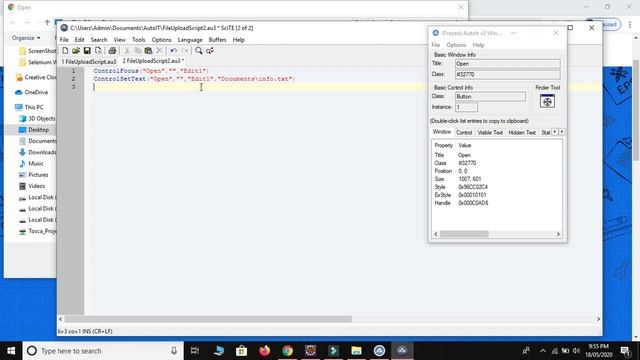This screenshot has width=640, height=360.
Task: Click the ControlSetText line in the editor
Action: coord(194,79)
